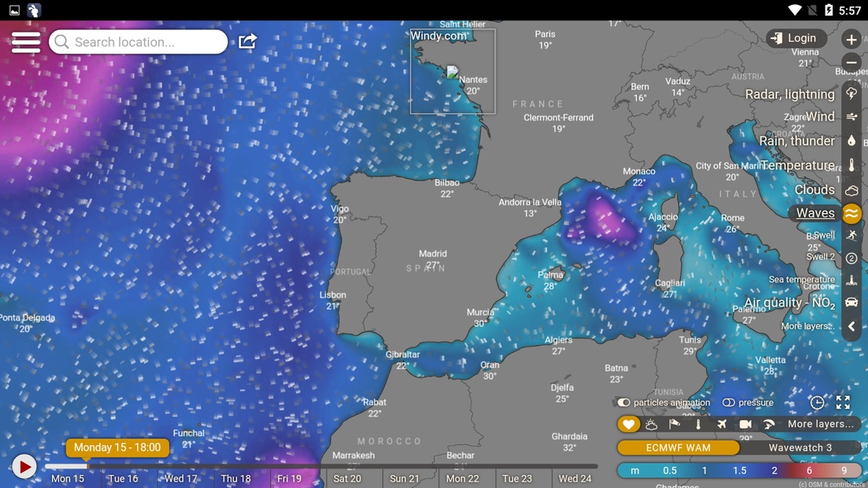This screenshot has width=868, height=488.
Task: Choose the Temperature thermometer icon in sidebar
Action: pyautogui.click(x=851, y=165)
